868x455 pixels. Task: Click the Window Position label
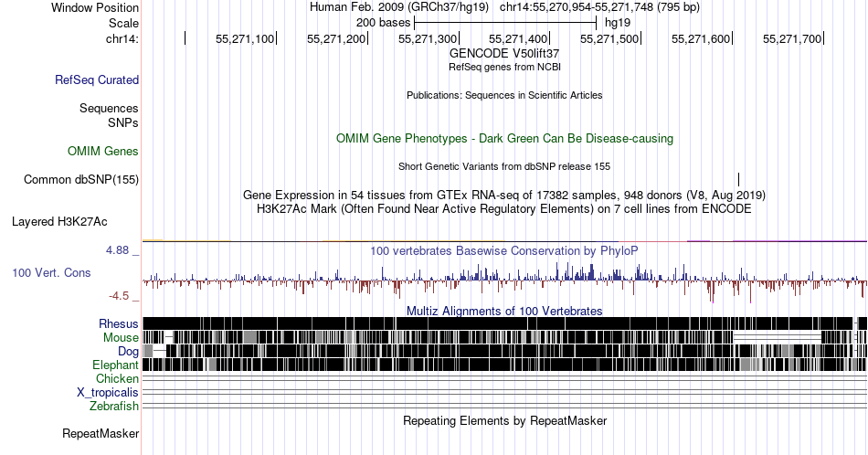(x=95, y=7)
